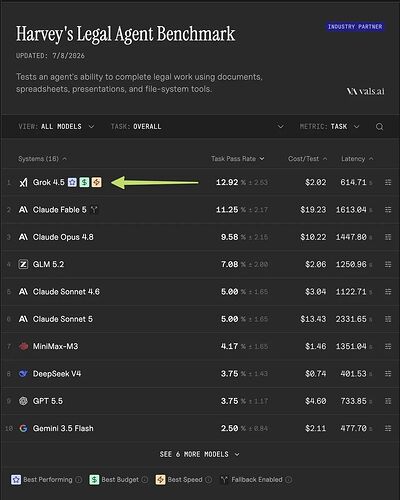The width and height of the screenshot is (400, 500).
Task: Click the Harvey's Legal Agent Benchmark title
Action: pyautogui.click(x=126, y=34)
